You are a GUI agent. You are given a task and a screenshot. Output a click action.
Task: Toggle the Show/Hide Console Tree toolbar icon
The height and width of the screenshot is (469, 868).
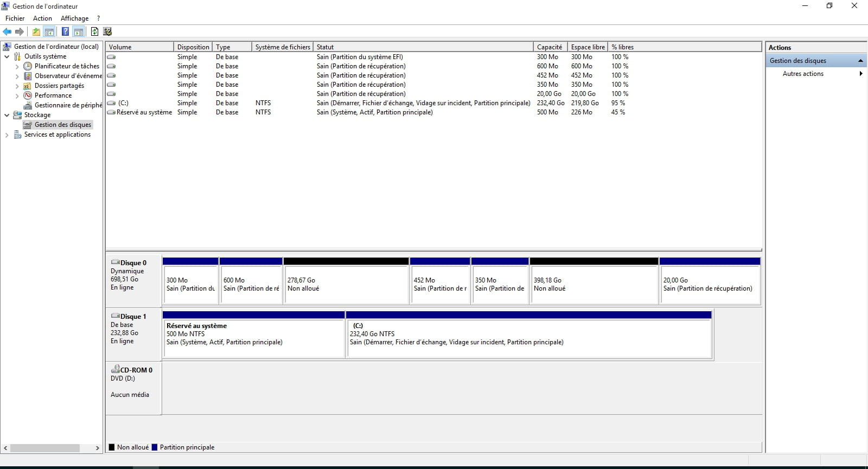[49, 31]
